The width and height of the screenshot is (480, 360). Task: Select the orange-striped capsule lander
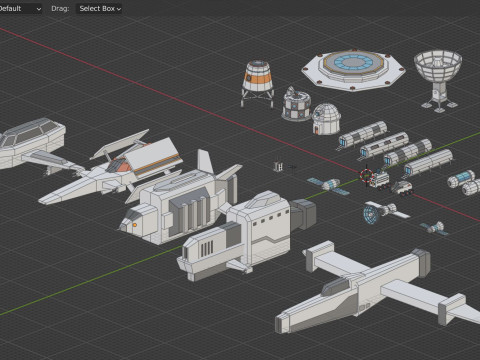tap(257, 83)
